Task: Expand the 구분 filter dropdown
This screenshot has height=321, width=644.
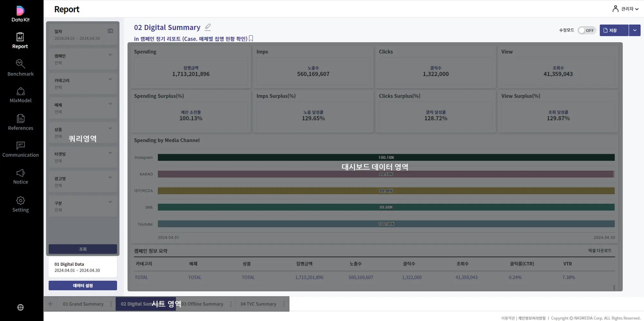Action: pos(110,202)
